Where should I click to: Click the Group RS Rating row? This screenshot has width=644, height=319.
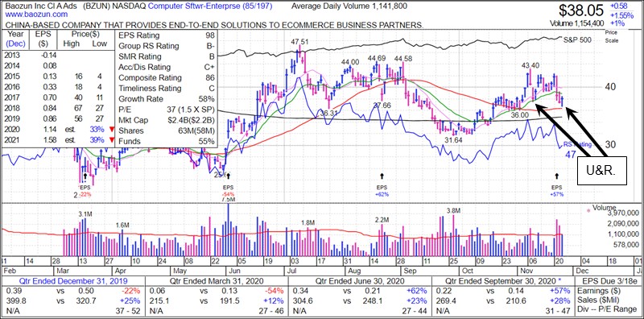pyautogui.click(x=167, y=46)
